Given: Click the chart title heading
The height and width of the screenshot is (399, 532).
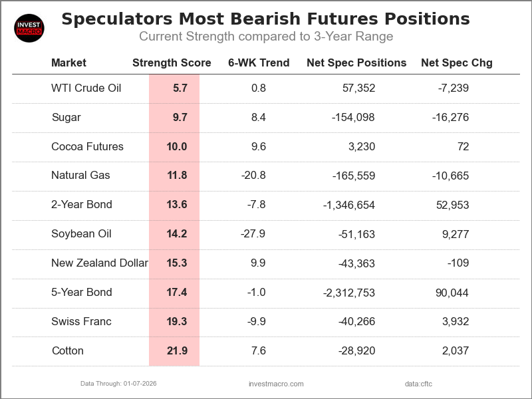Looking at the screenshot, I should [x=265, y=19].
